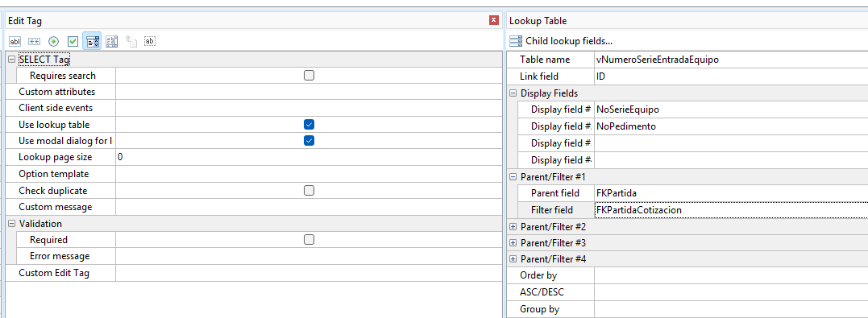868x318 pixels.
Task: Select the Filter field label
Action: click(x=552, y=210)
